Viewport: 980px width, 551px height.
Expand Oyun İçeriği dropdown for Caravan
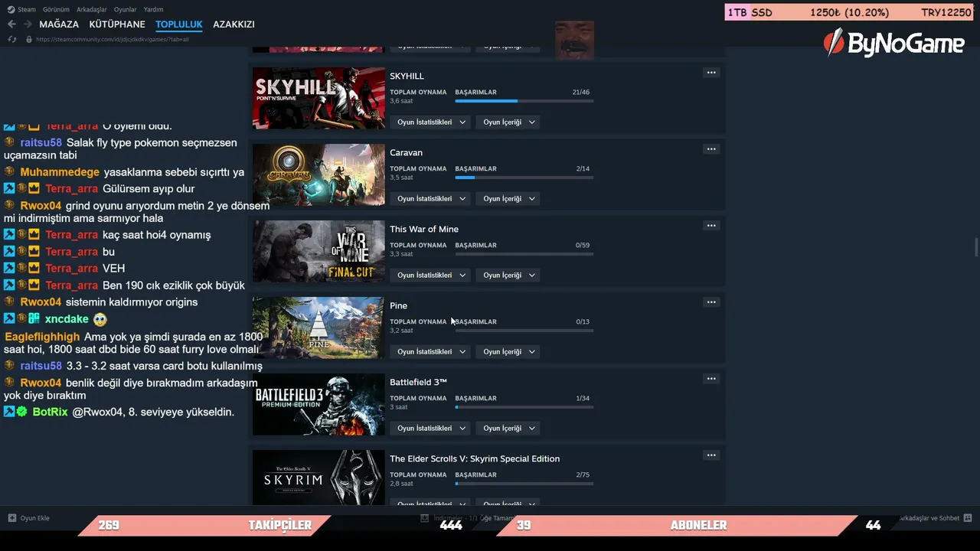(508, 199)
